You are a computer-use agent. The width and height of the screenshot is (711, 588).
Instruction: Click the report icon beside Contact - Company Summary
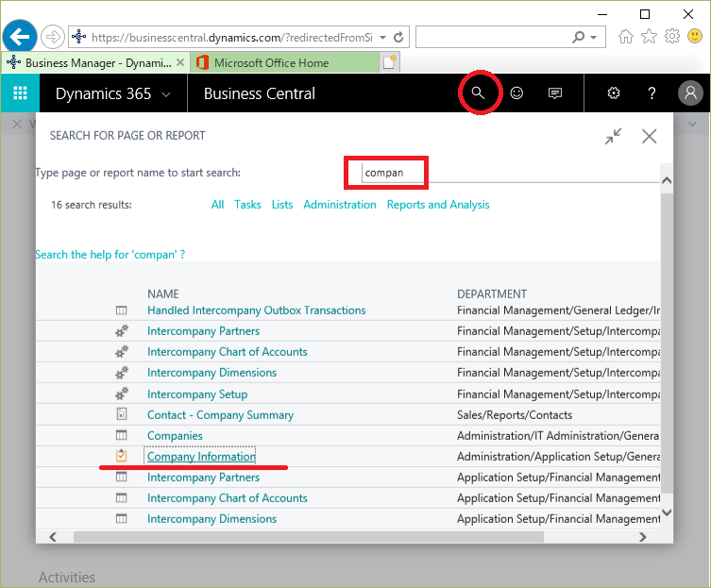coord(121,414)
